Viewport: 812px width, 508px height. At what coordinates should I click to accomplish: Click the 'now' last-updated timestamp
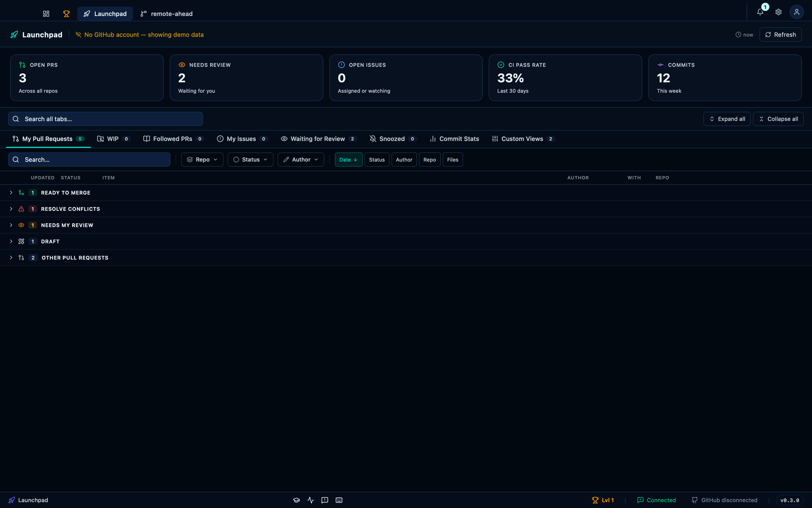tap(744, 35)
